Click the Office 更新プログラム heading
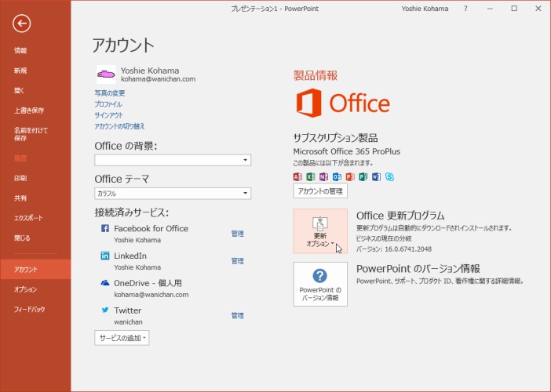 point(400,215)
